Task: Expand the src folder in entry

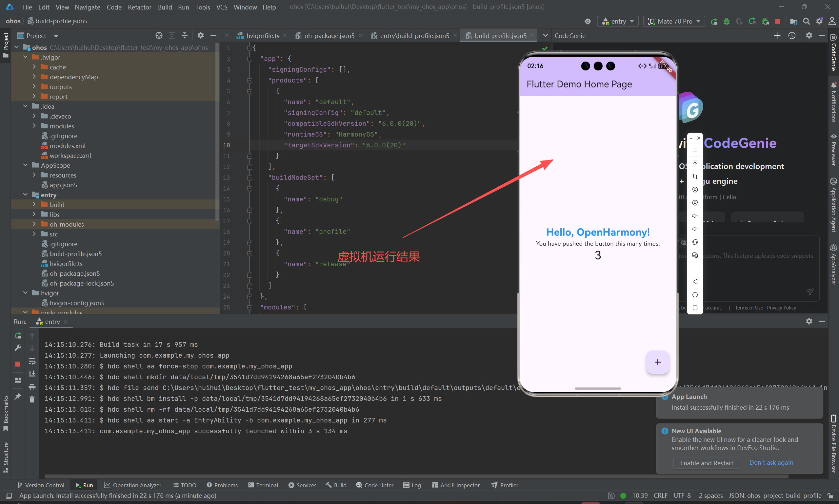Action: click(x=34, y=234)
